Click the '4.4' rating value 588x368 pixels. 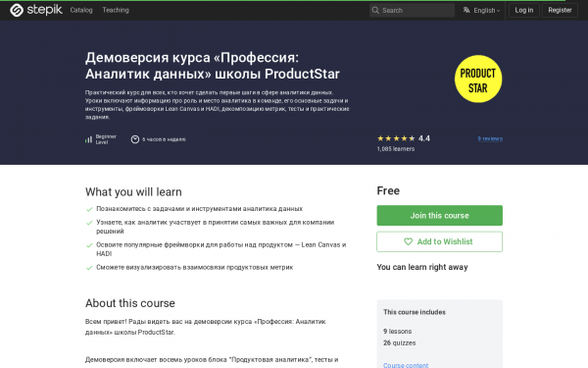(x=424, y=138)
